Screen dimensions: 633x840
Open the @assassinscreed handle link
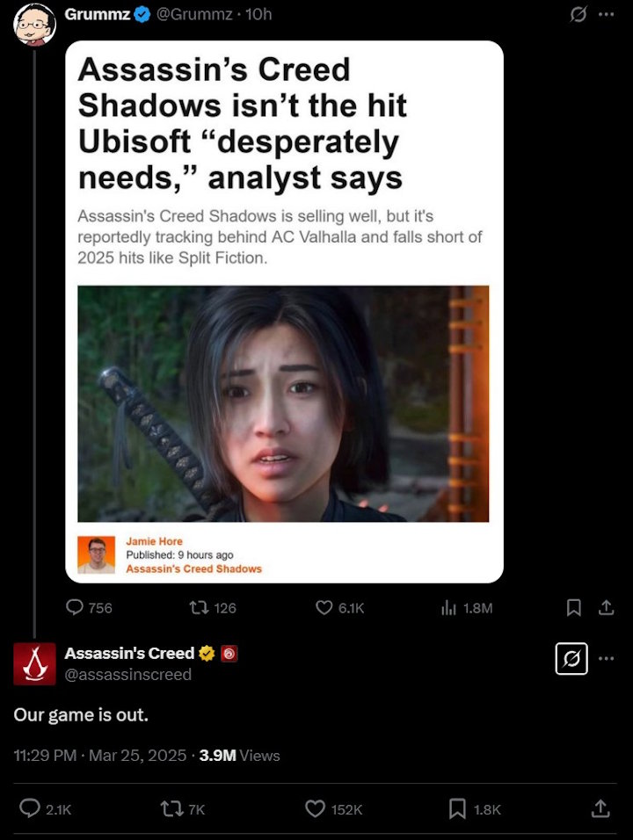pyautogui.click(x=128, y=674)
